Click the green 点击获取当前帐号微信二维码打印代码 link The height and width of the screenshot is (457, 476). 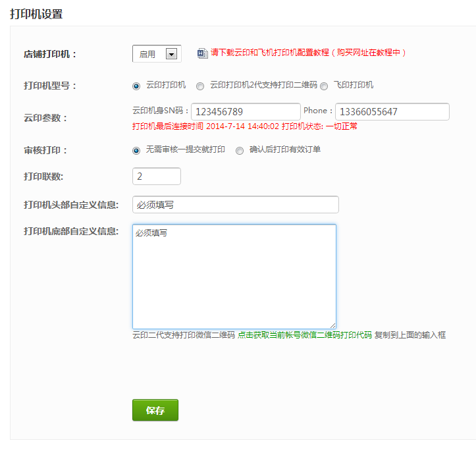point(304,335)
